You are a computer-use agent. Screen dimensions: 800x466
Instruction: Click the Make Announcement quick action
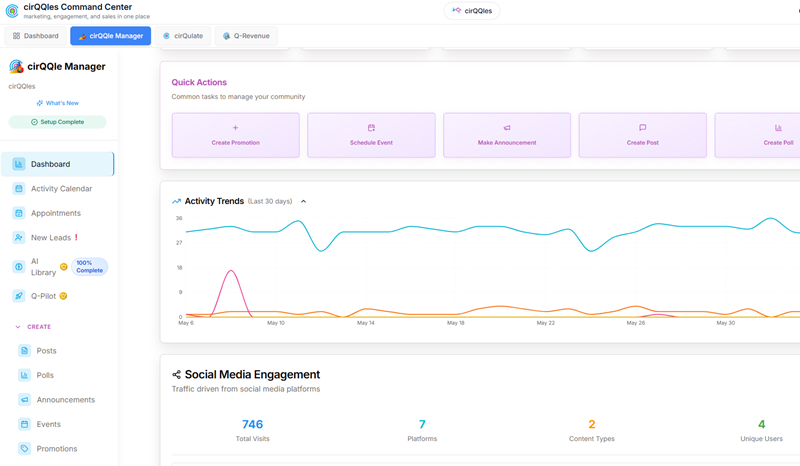(x=507, y=135)
